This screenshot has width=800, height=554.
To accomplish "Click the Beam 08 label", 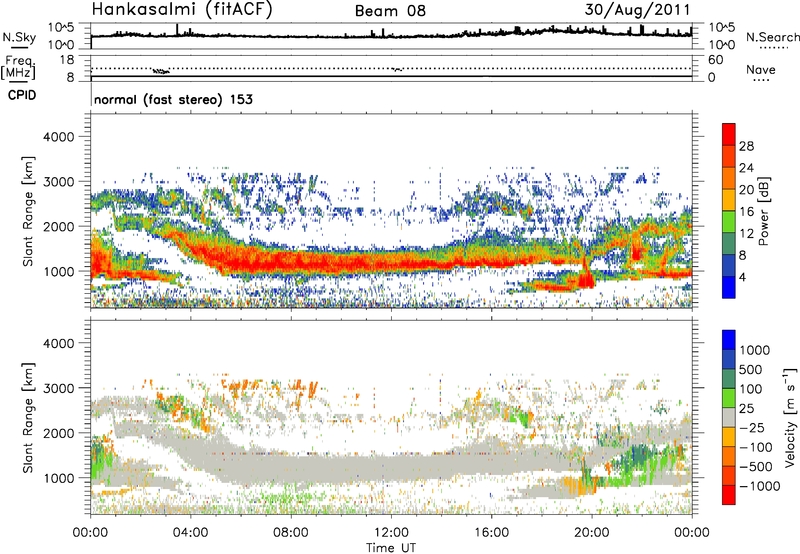I will (390, 11).
